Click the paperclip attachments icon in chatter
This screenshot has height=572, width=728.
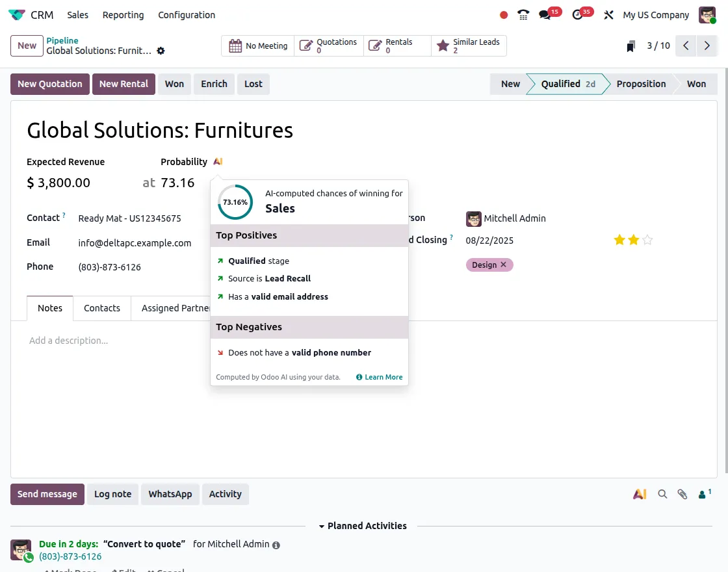pos(682,494)
